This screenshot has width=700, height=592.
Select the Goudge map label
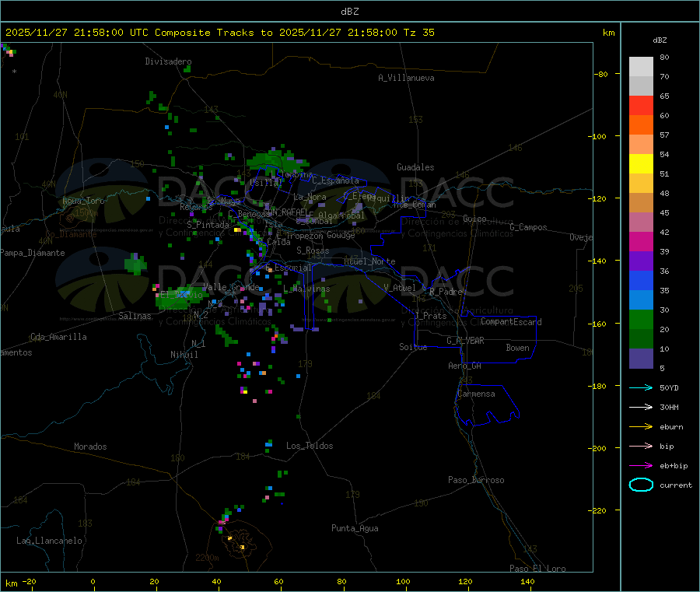click(341, 235)
